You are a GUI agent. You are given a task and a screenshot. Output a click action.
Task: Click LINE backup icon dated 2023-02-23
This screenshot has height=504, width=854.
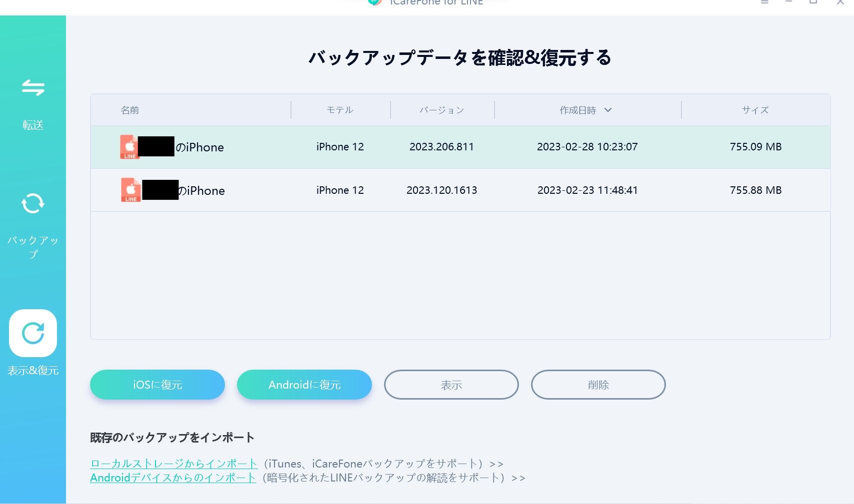(x=130, y=190)
